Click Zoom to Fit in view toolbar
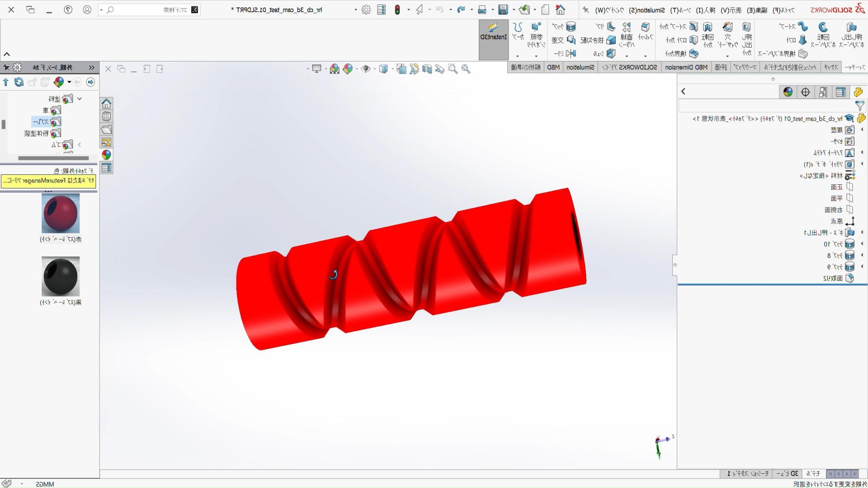Image resolution: width=868 pixels, height=488 pixels. click(466, 69)
